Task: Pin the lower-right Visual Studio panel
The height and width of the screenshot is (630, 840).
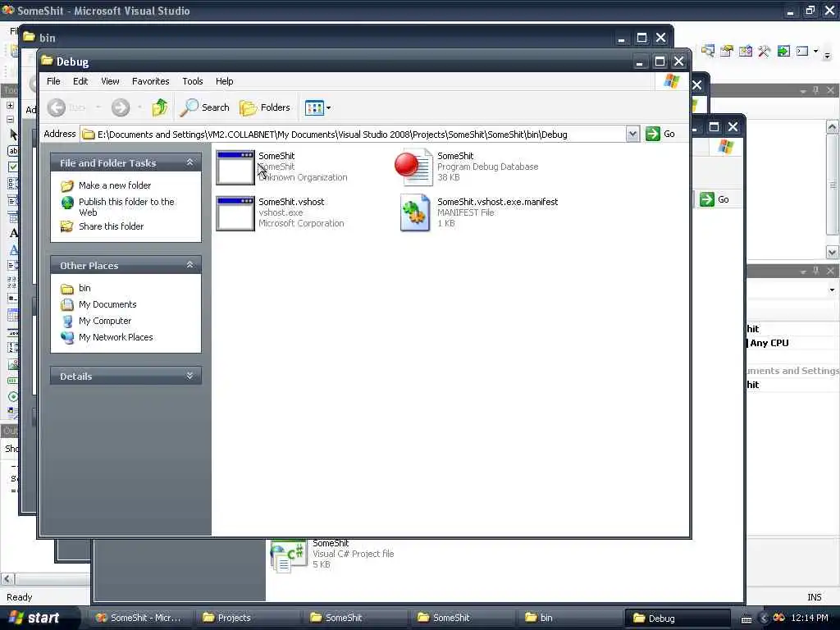Action: (816, 271)
